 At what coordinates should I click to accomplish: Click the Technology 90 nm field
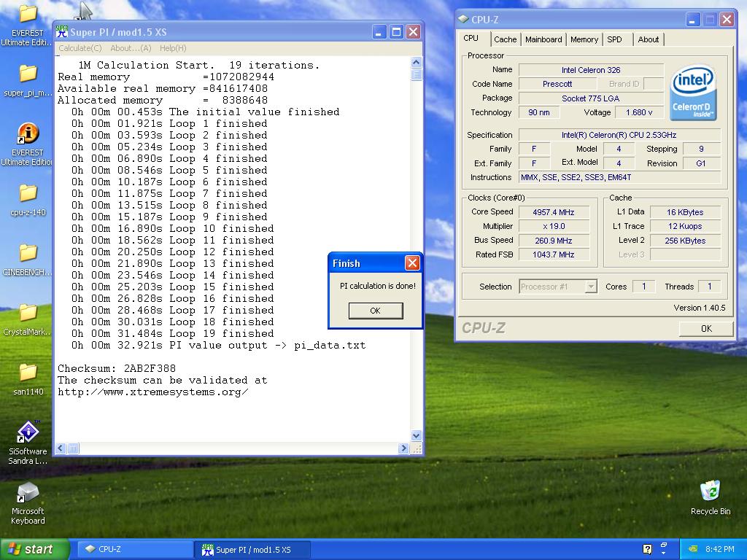(x=539, y=112)
